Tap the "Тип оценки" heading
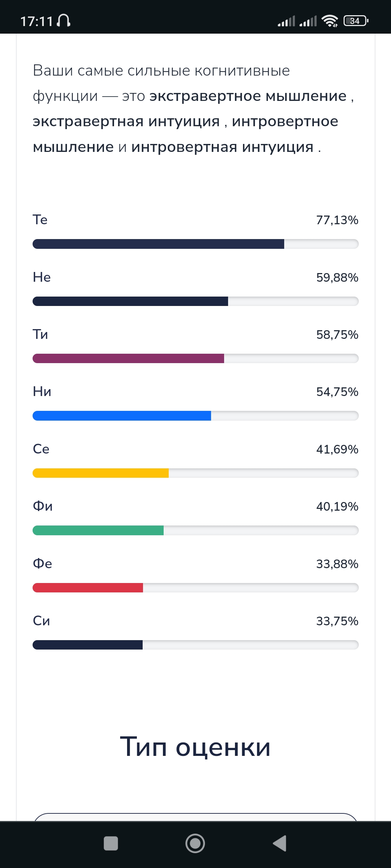 click(195, 747)
